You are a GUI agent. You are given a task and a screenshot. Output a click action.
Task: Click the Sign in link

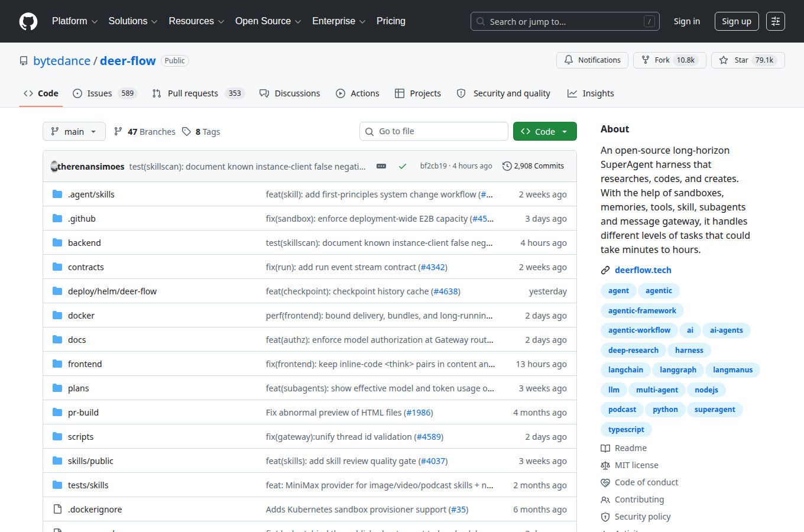(x=686, y=21)
